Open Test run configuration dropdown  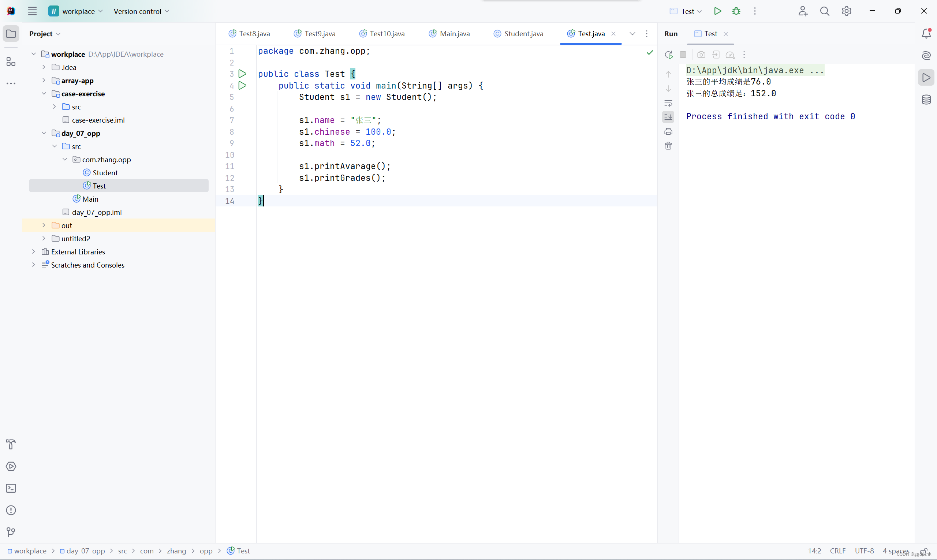pos(685,11)
